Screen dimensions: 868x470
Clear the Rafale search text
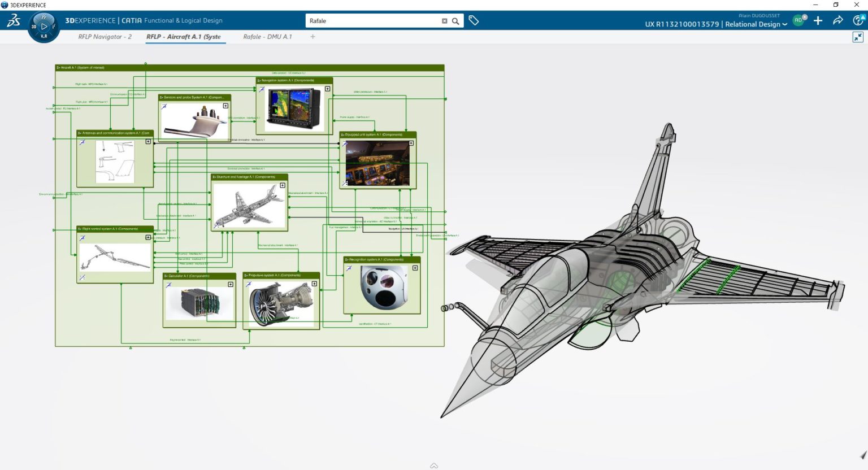pyautogui.click(x=444, y=21)
